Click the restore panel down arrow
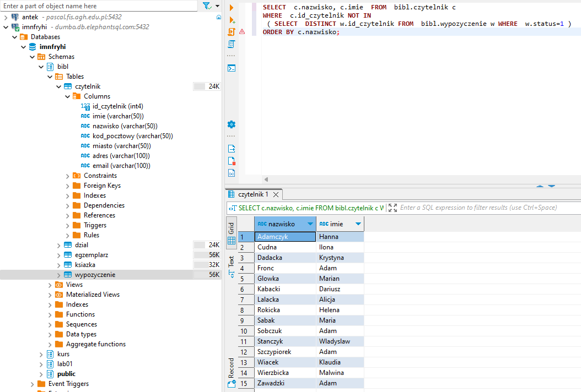This screenshot has height=392, width=581. (552, 186)
